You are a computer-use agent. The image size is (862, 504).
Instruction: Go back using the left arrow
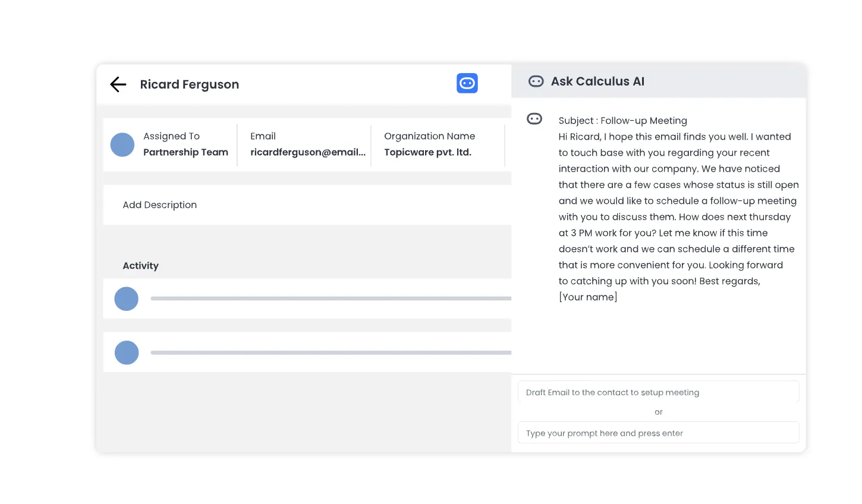point(118,84)
